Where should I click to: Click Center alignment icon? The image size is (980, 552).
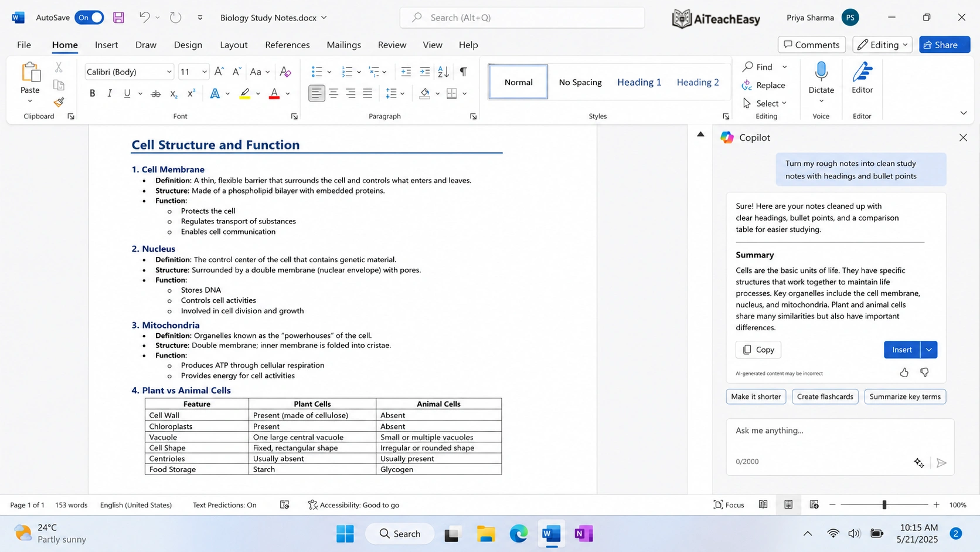tap(334, 93)
